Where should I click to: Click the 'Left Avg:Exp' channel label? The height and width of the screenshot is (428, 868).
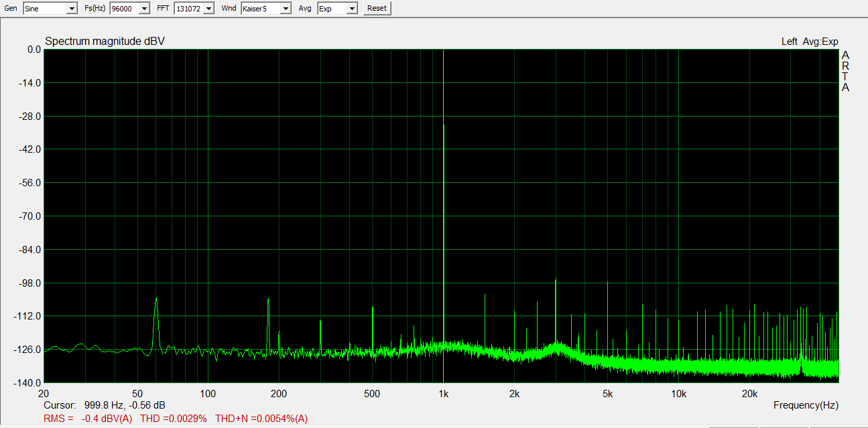810,42
